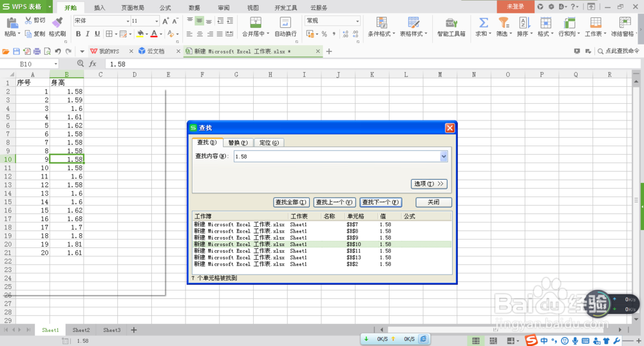Open the Smart Toolbox (智能工具箱)
644x346 pixels.
tap(451, 27)
